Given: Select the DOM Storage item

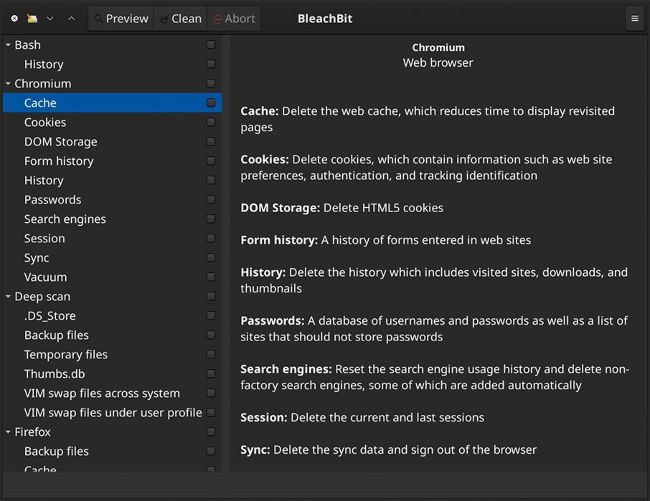Looking at the screenshot, I should [61, 142].
